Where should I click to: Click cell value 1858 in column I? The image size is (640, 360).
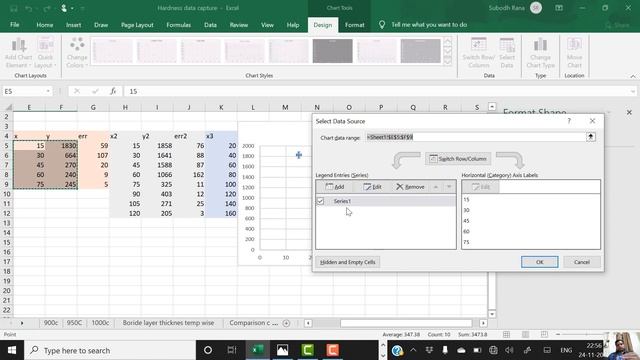(164, 146)
